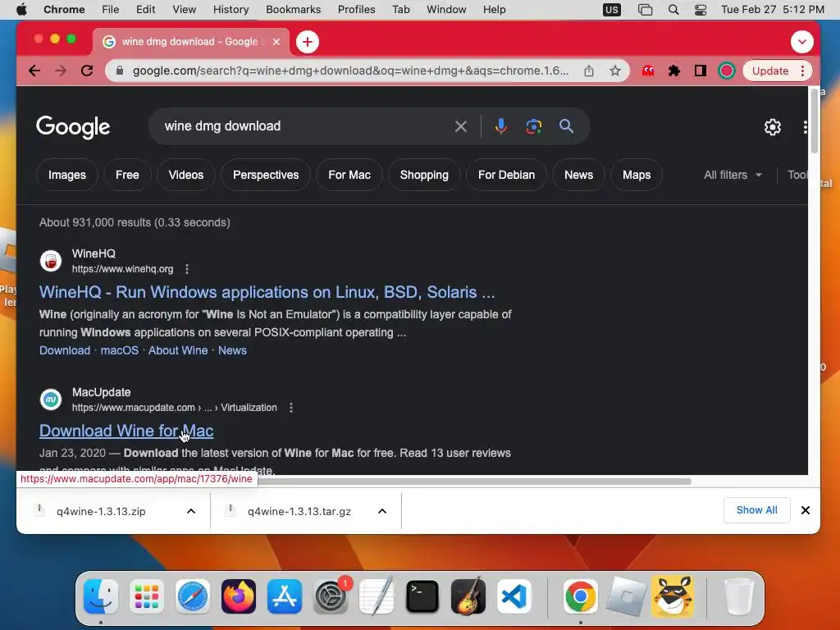Open Download Wine for Mac link

tap(126, 431)
